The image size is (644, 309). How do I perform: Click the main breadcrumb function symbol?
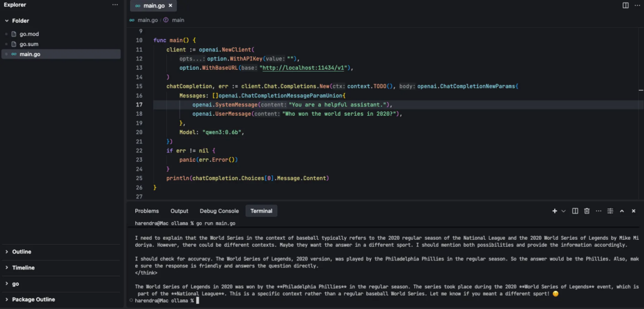tap(177, 20)
